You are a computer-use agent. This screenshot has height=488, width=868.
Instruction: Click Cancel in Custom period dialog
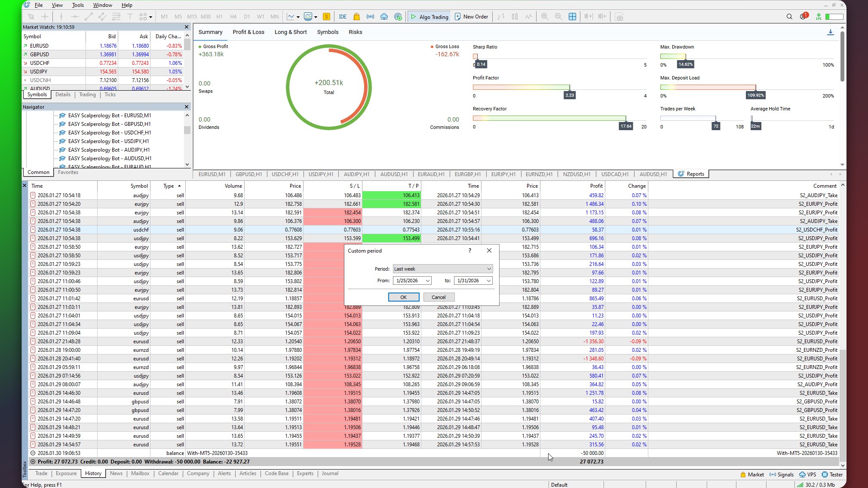coord(439,297)
